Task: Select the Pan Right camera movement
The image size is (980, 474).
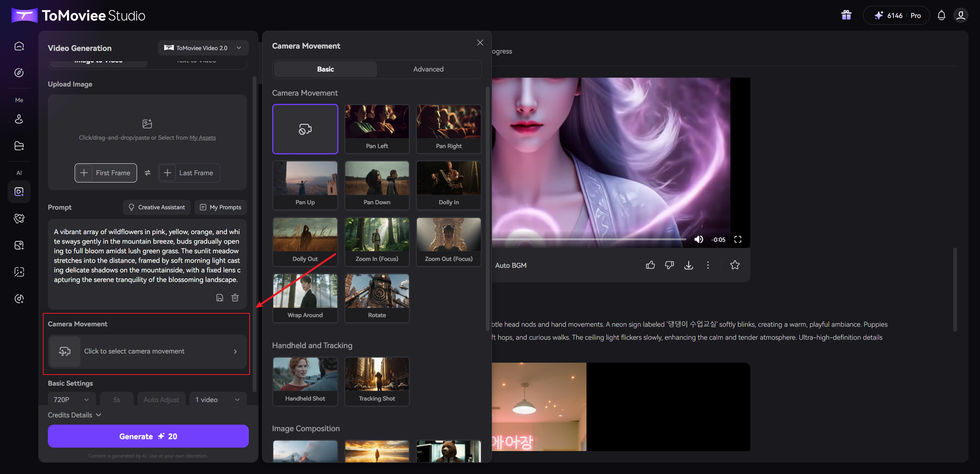Action: tap(449, 129)
